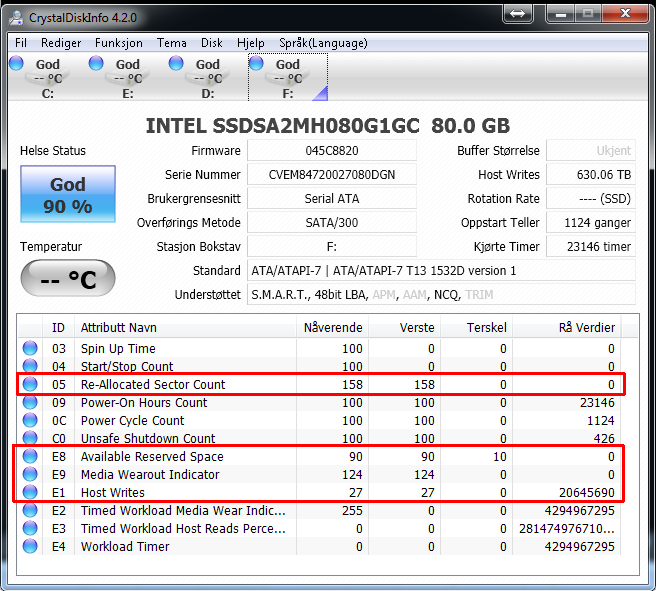Viewport: 656px width, 591px height.
Task: Open the Tema menu
Action: click(172, 43)
